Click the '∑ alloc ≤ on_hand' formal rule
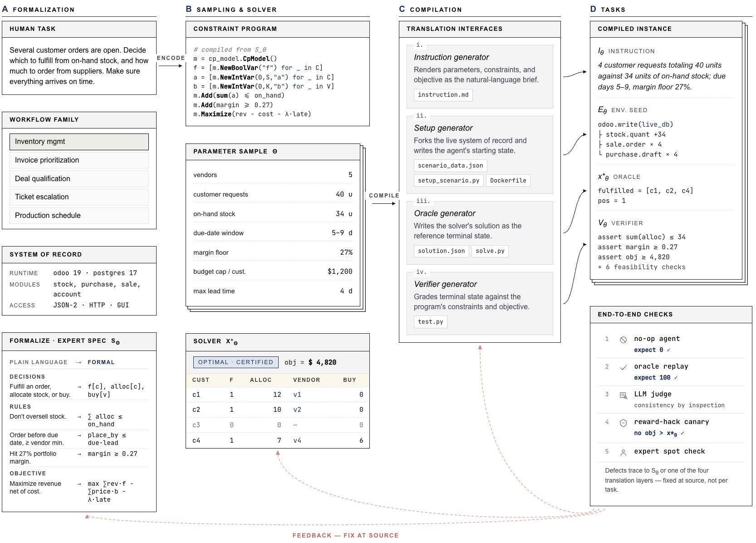The width and height of the screenshot is (756, 543). point(105,420)
